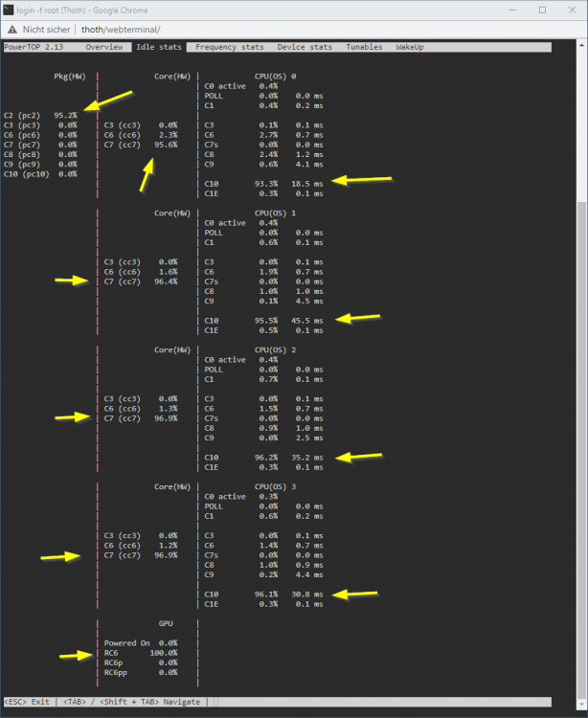Click the 'Nicht sicher' label

[x=46, y=30]
